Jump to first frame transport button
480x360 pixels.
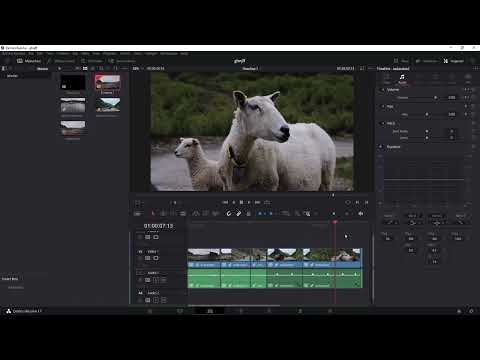[225, 202]
